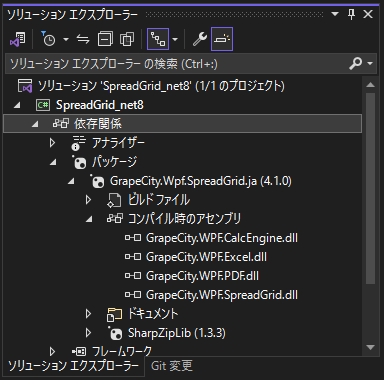Toggle the nested view tree-structure button
The image size is (384, 380).
coord(158,39)
